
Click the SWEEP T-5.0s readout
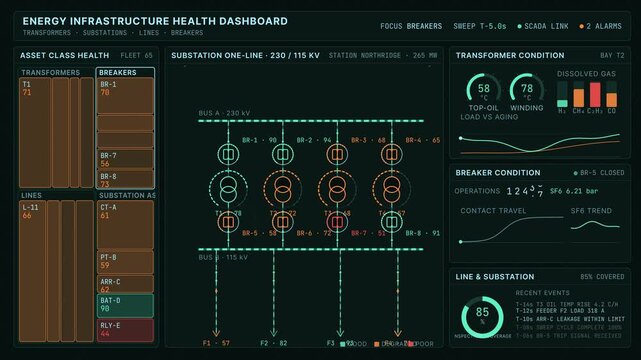(480, 26)
